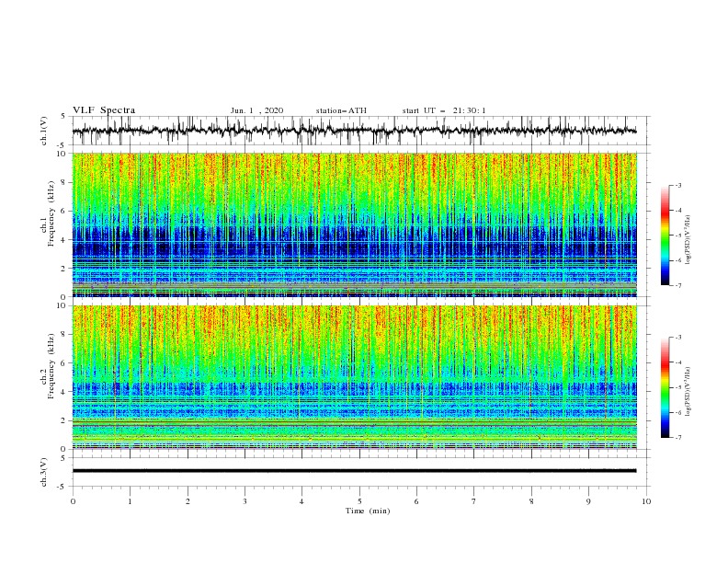Screen dimensions: 728x563
Task: Click time axis tick label "6"
Action: 416,501
